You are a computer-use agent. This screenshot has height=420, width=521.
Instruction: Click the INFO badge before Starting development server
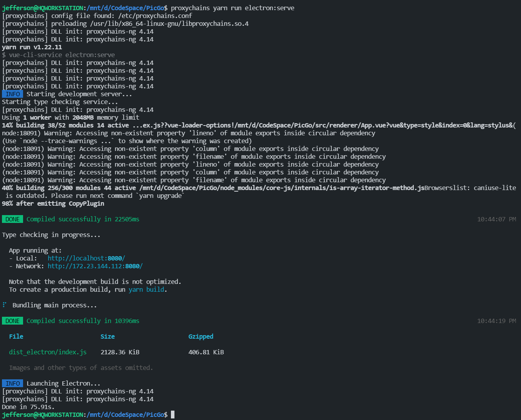12,94
